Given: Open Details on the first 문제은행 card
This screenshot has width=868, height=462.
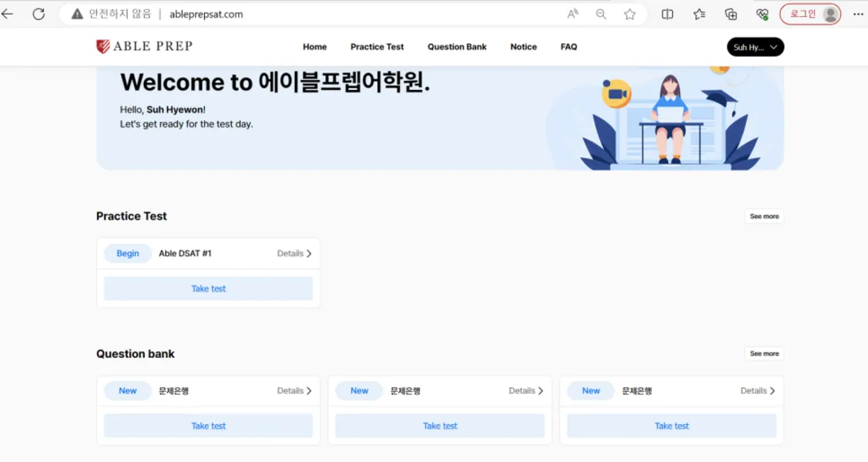Looking at the screenshot, I should pyautogui.click(x=294, y=390).
